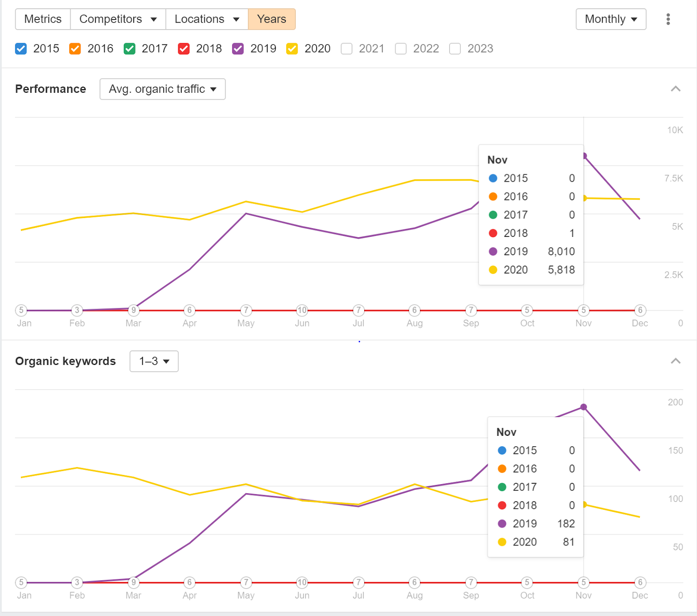The width and height of the screenshot is (697, 616).
Task: Open the 1–3 keyword position dropdown
Action: point(154,361)
